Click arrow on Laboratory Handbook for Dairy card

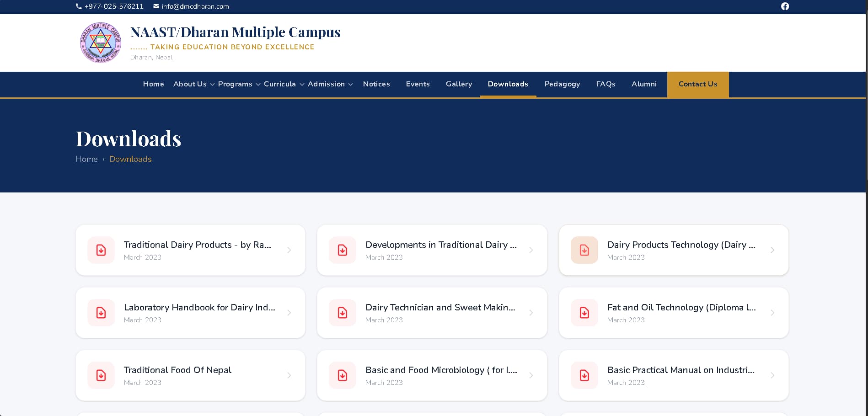point(289,313)
